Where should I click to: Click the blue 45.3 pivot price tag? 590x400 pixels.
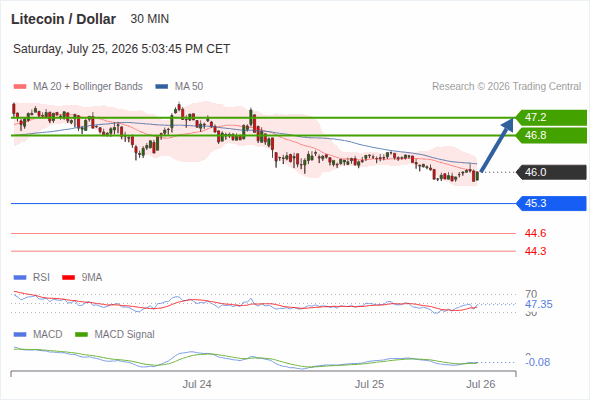pyautogui.click(x=551, y=204)
